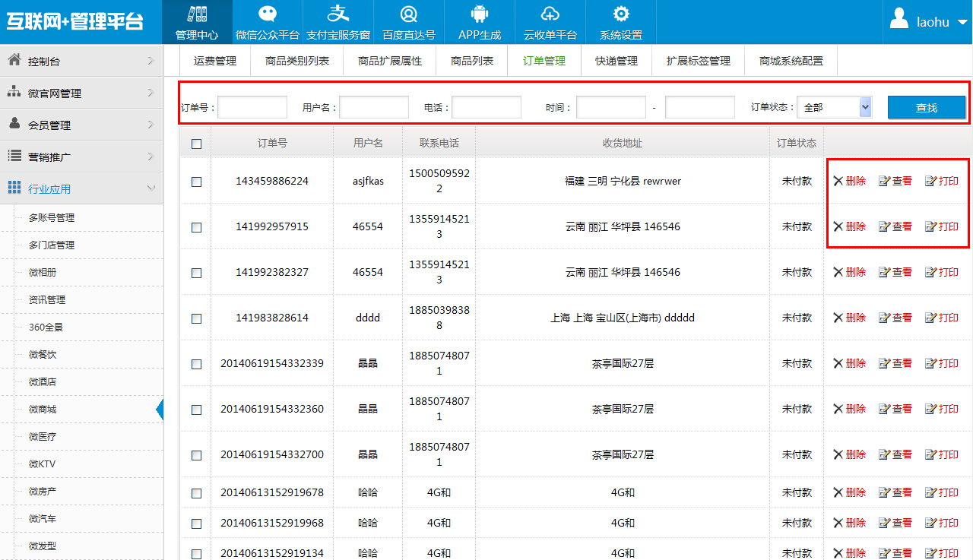The width and height of the screenshot is (973, 560).
Task: Check the box for order 141992957915
Action: tap(197, 227)
